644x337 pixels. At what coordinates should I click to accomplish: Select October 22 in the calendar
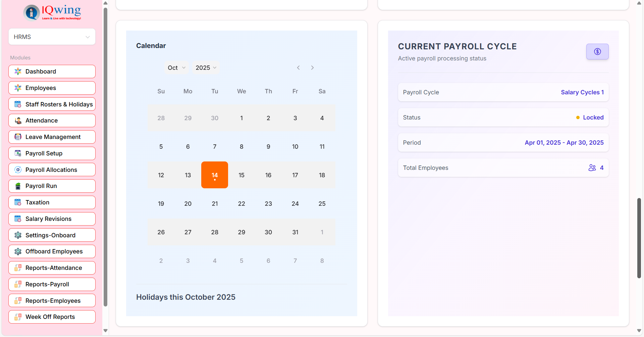coord(241,204)
